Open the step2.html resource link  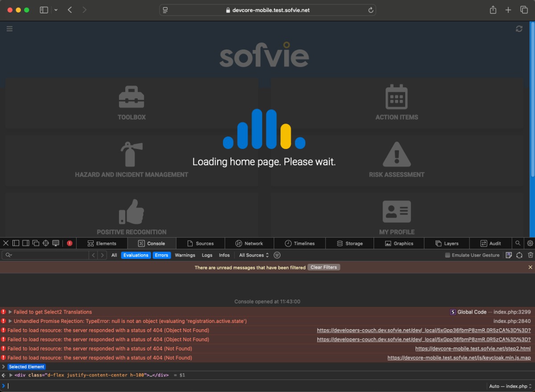(x=473, y=349)
